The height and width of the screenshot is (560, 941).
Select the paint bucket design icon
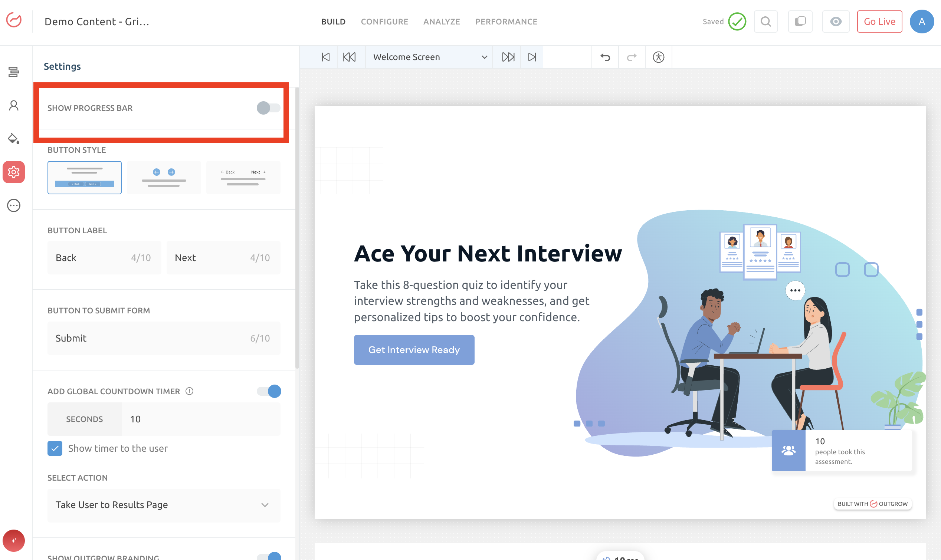click(x=14, y=138)
